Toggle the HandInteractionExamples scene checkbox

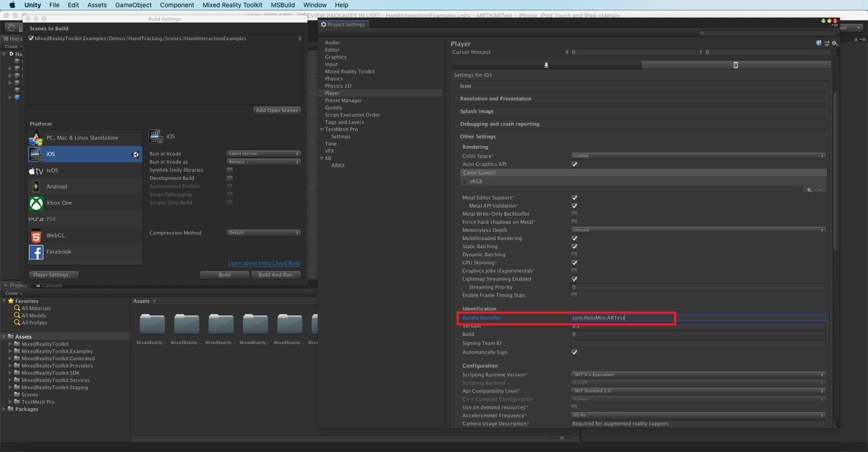tap(31, 38)
